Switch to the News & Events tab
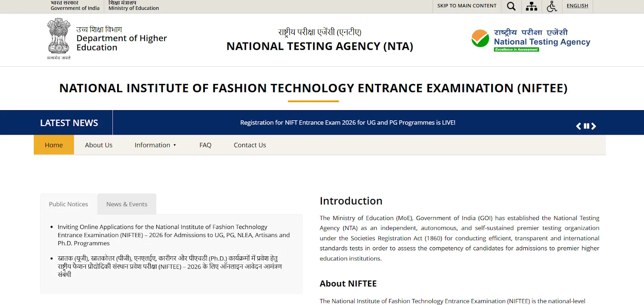This screenshot has width=644, height=305. [x=127, y=204]
